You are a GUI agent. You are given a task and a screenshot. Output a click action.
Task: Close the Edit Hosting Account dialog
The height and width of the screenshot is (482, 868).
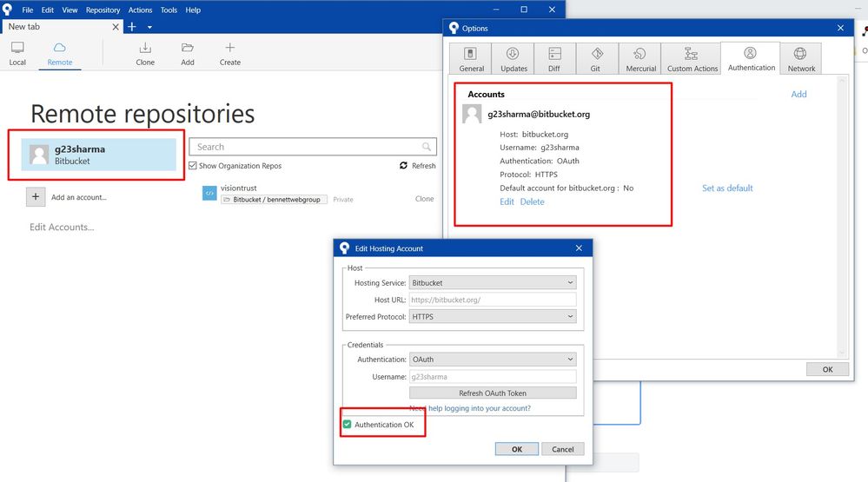click(x=579, y=248)
